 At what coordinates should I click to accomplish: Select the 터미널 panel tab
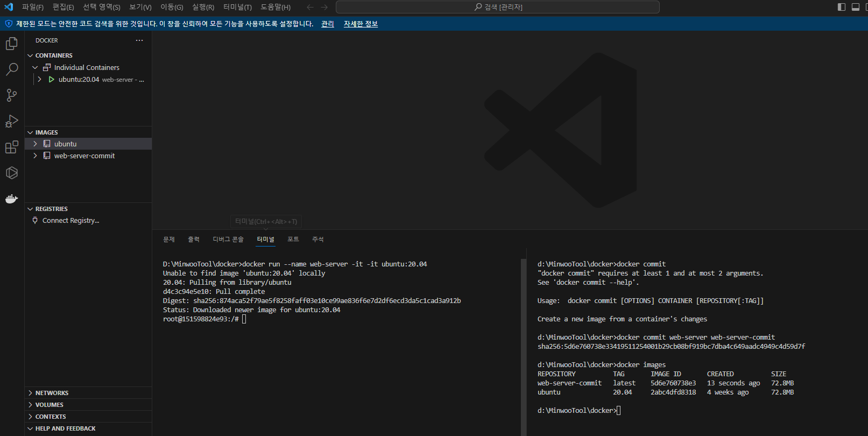pos(266,239)
